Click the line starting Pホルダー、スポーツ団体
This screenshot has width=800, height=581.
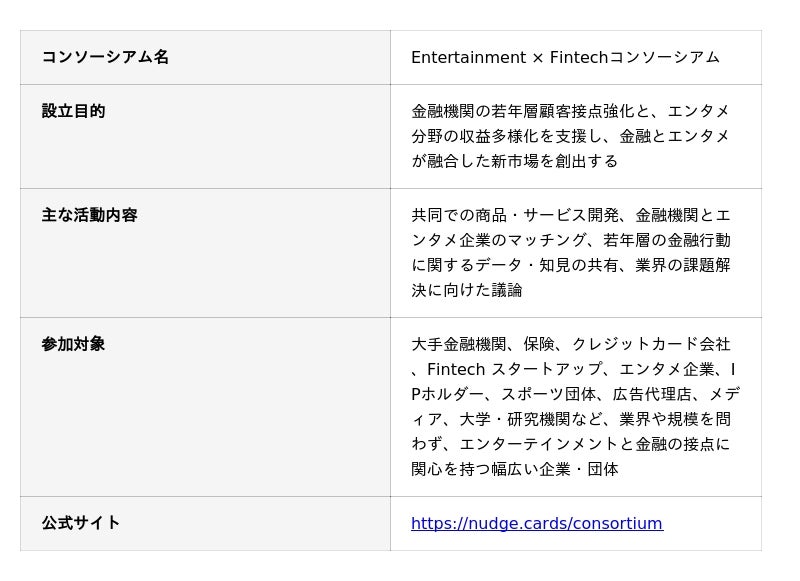tap(575, 394)
